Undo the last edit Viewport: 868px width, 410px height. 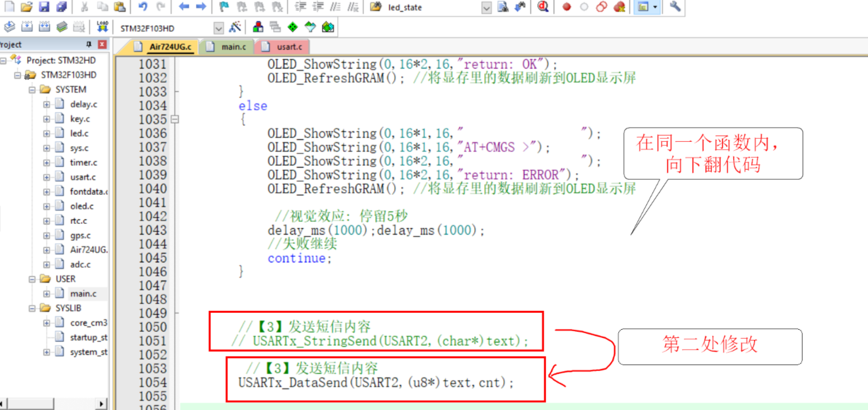pos(143,7)
